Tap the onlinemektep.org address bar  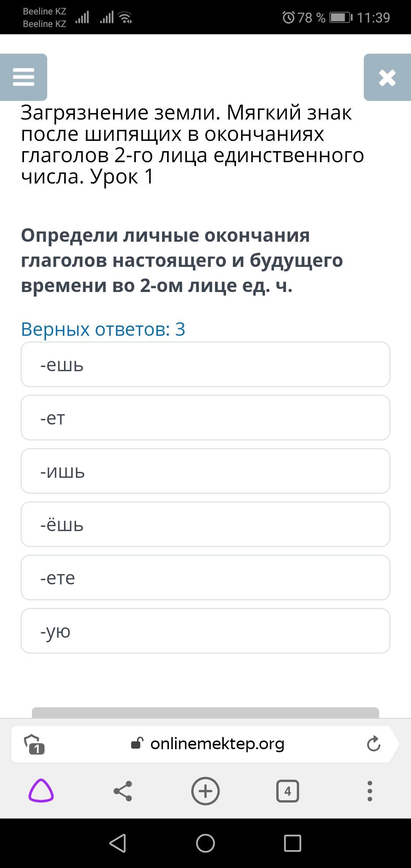point(217,744)
